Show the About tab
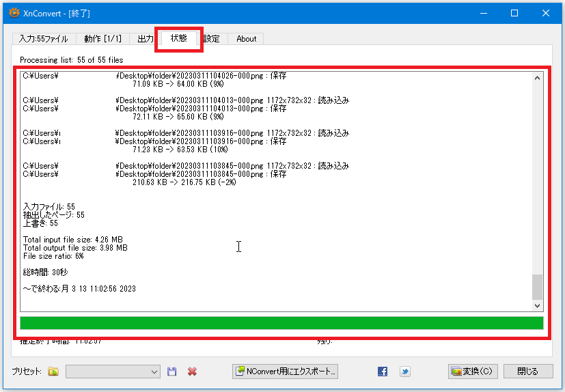The height and width of the screenshot is (392, 565). click(246, 39)
